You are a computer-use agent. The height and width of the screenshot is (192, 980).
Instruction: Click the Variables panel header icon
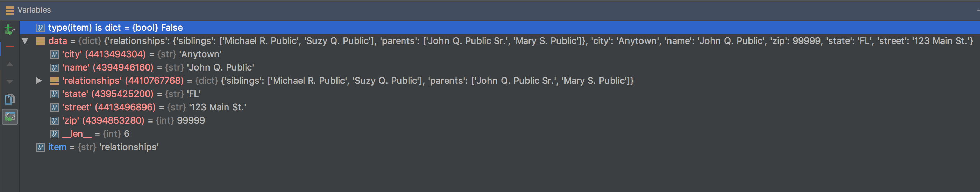(10, 10)
